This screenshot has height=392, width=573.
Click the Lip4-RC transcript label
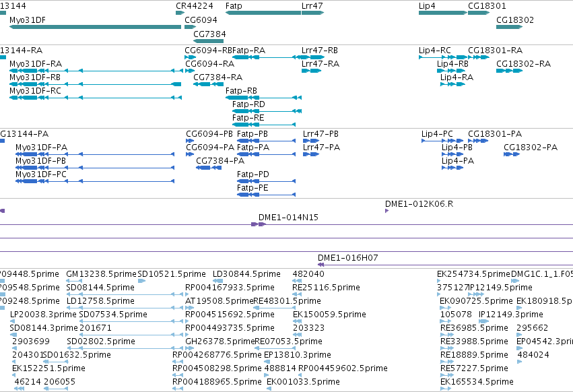435,50
